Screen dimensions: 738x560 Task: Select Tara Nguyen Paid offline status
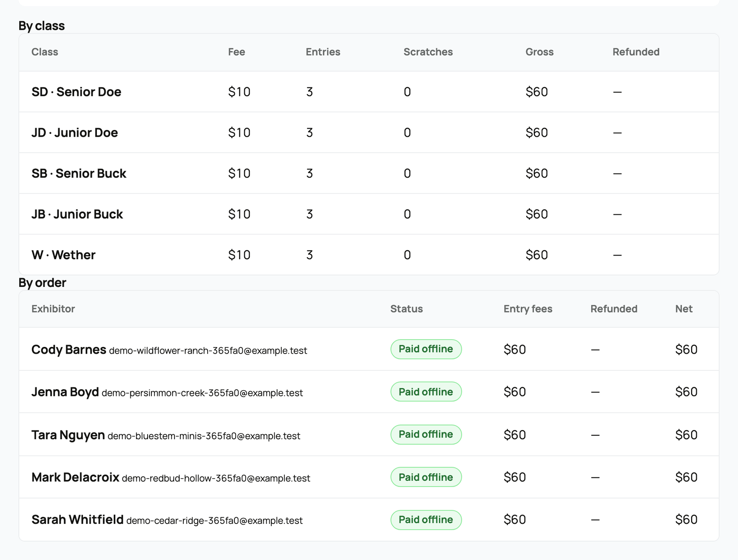pos(426,434)
